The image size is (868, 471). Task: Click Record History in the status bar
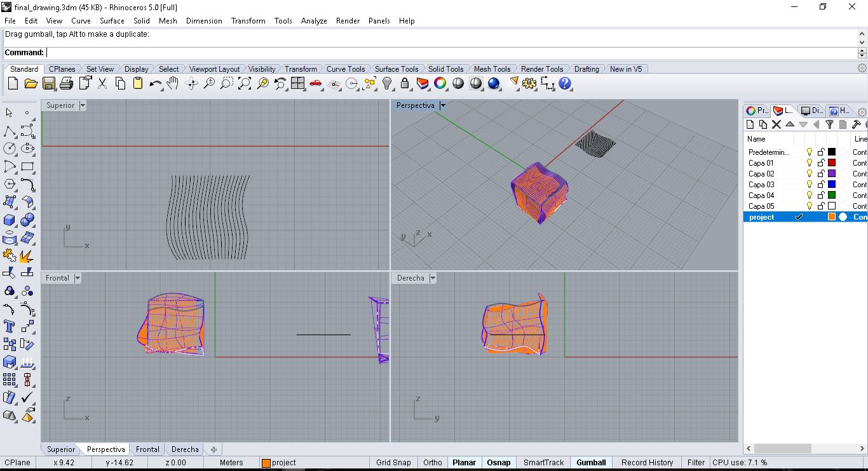(647, 462)
